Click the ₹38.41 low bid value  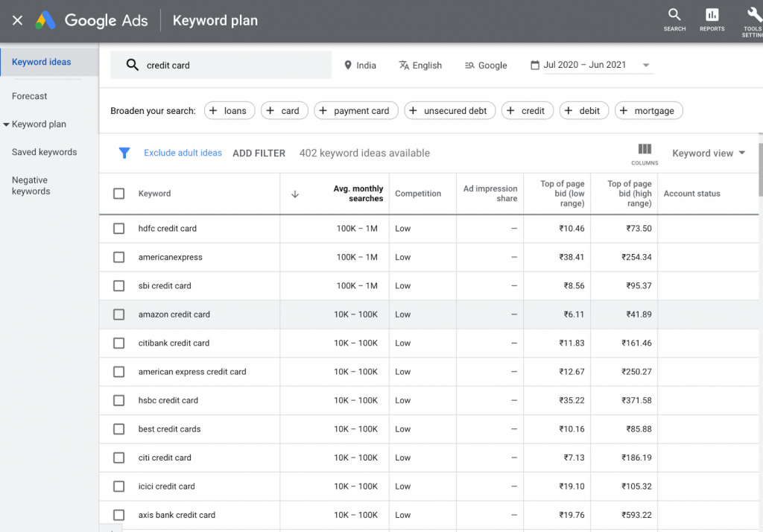tap(572, 257)
